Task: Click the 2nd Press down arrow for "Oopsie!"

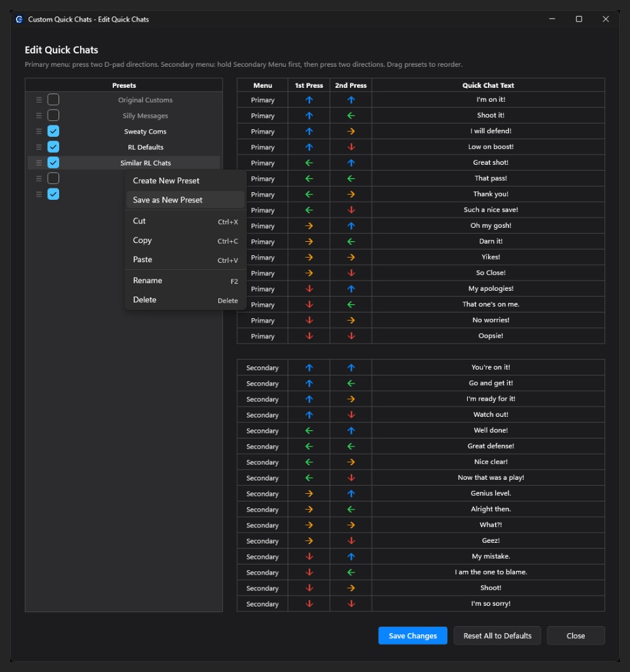Action: tap(351, 336)
